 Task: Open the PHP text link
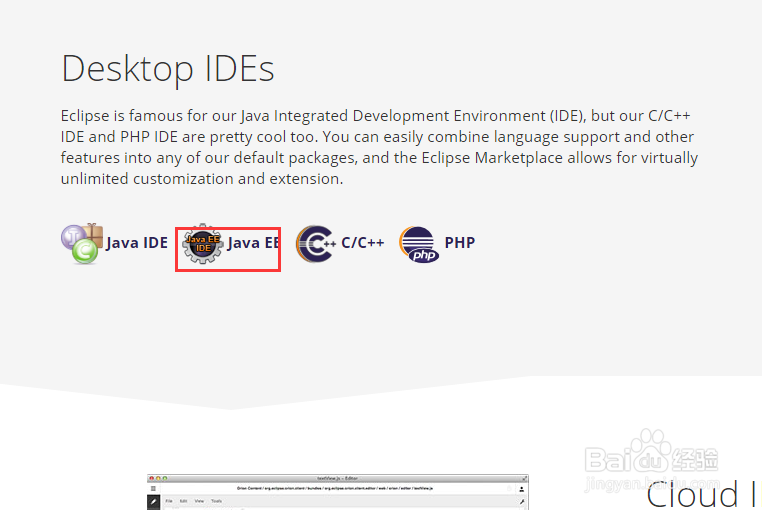pyautogui.click(x=460, y=243)
